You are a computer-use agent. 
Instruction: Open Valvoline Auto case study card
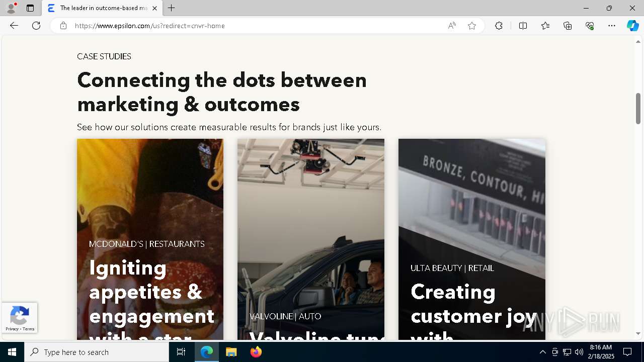coord(311,239)
